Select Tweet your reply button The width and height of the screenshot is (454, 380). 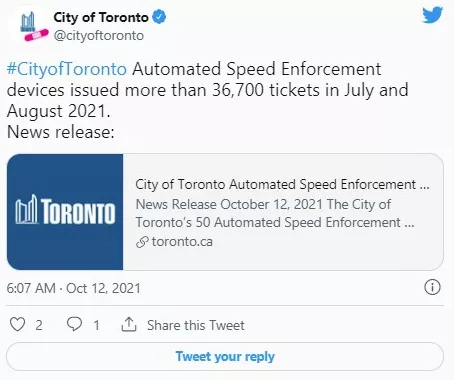pos(225,356)
